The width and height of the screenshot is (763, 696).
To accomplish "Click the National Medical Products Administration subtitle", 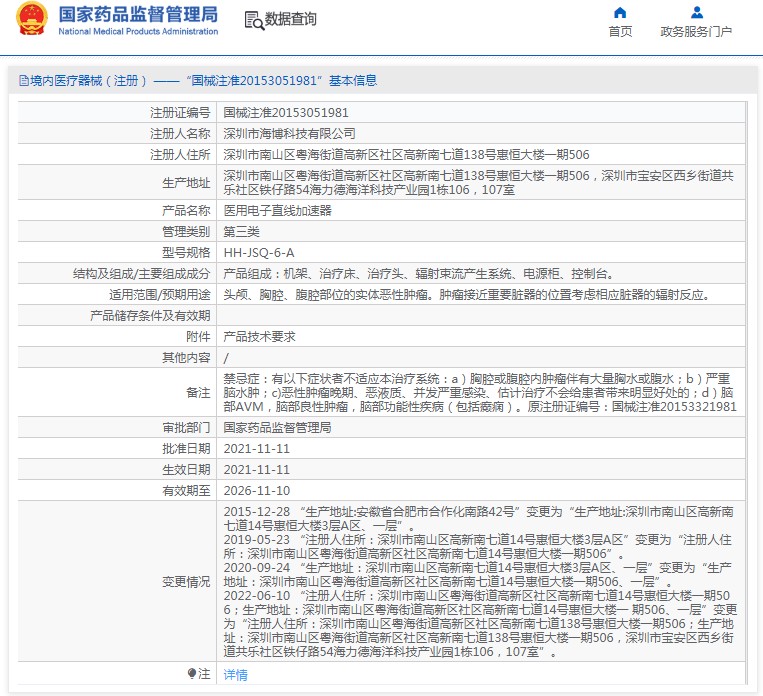I will coord(138,32).
